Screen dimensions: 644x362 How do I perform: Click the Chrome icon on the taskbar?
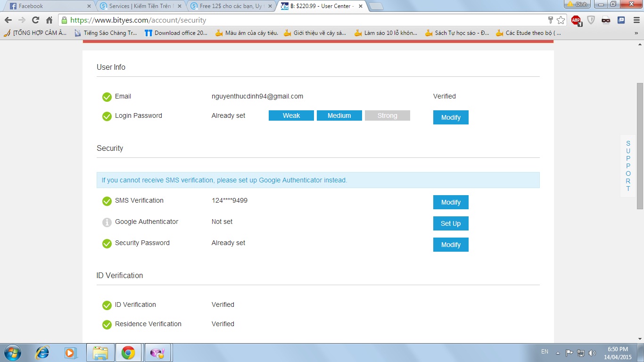click(129, 353)
